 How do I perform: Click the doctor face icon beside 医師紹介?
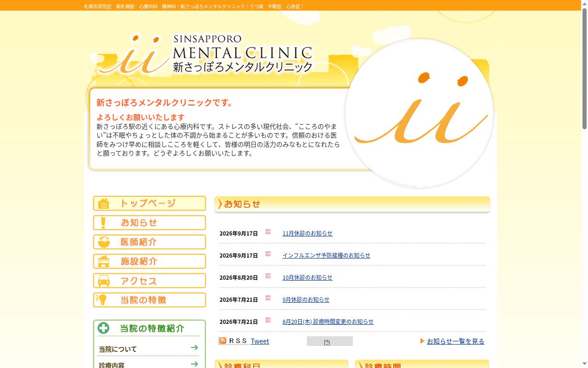(x=104, y=242)
